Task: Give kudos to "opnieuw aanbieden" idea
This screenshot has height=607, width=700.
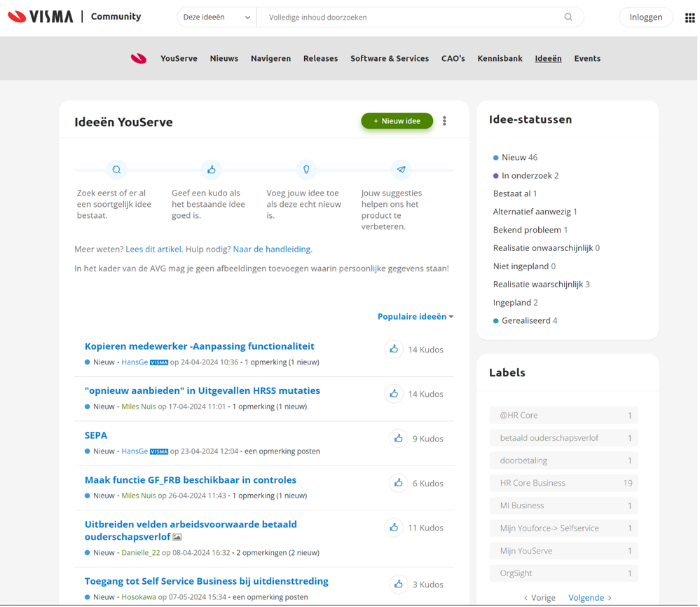Action: (x=394, y=394)
